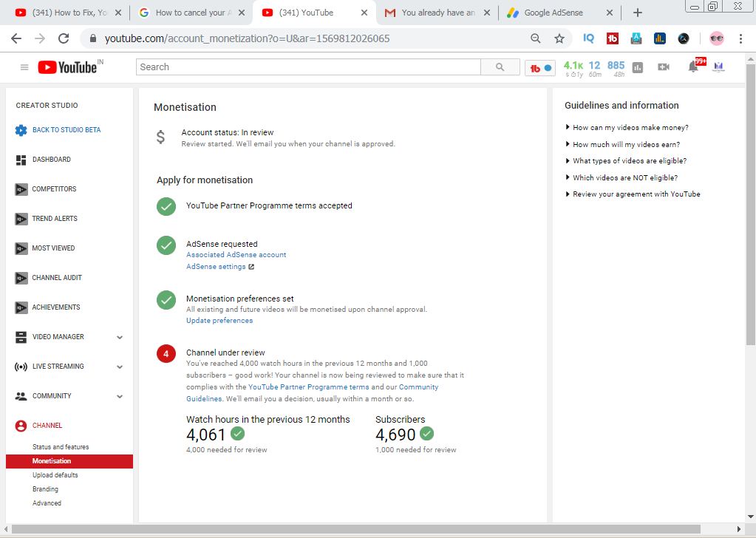Viewport: 756px width, 538px height.
Task: Click the Associated AdSense account link
Action: [x=236, y=254]
